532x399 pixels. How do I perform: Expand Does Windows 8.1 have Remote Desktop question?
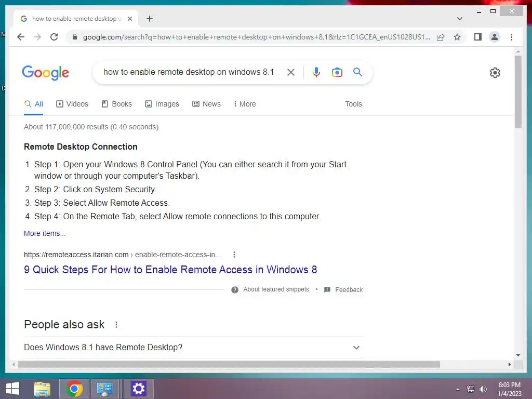coord(194,348)
